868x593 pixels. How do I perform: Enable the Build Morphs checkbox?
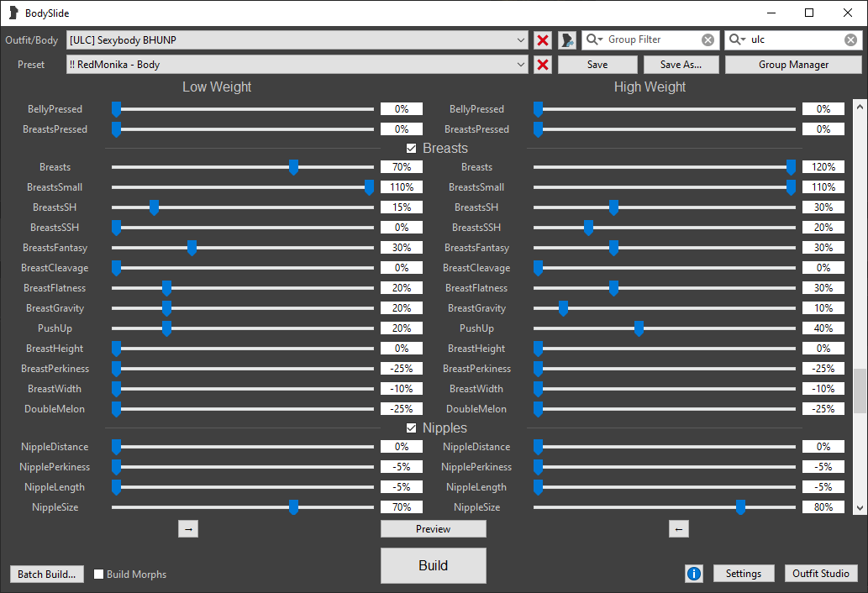(x=98, y=575)
